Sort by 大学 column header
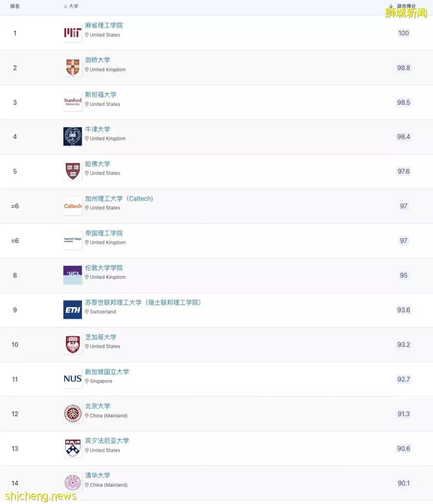The width and height of the screenshot is (433, 504). [x=71, y=6]
